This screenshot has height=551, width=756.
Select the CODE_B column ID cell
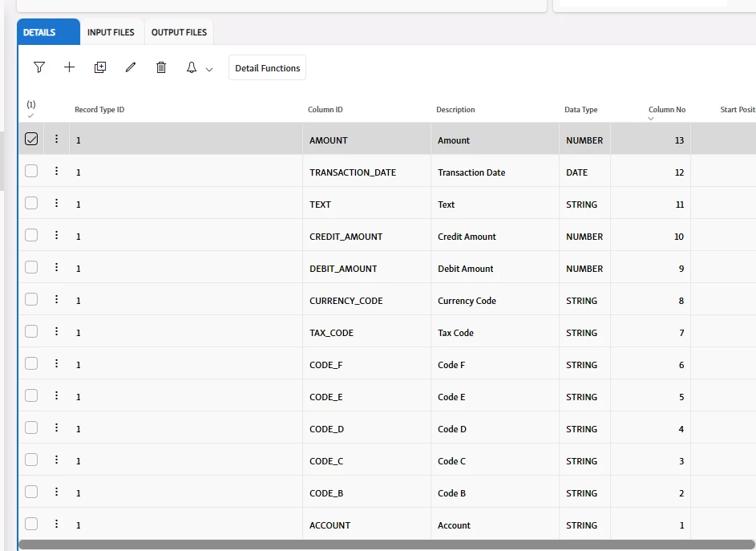[x=366, y=492]
